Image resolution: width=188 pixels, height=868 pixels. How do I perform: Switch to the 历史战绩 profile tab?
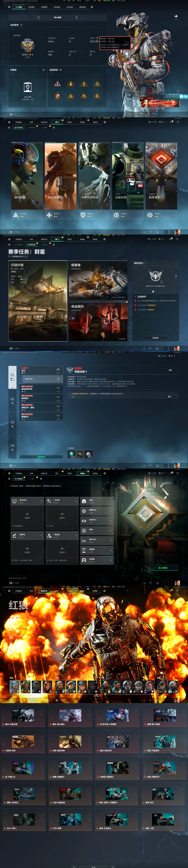click(31, 7)
